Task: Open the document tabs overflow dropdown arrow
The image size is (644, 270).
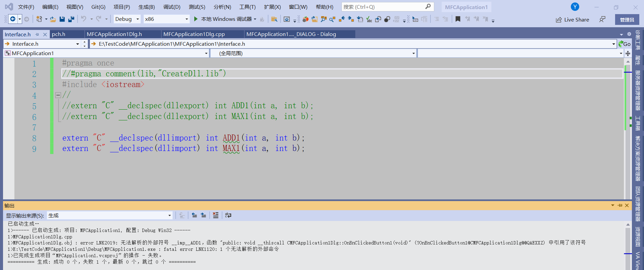Action: pos(621,34)
